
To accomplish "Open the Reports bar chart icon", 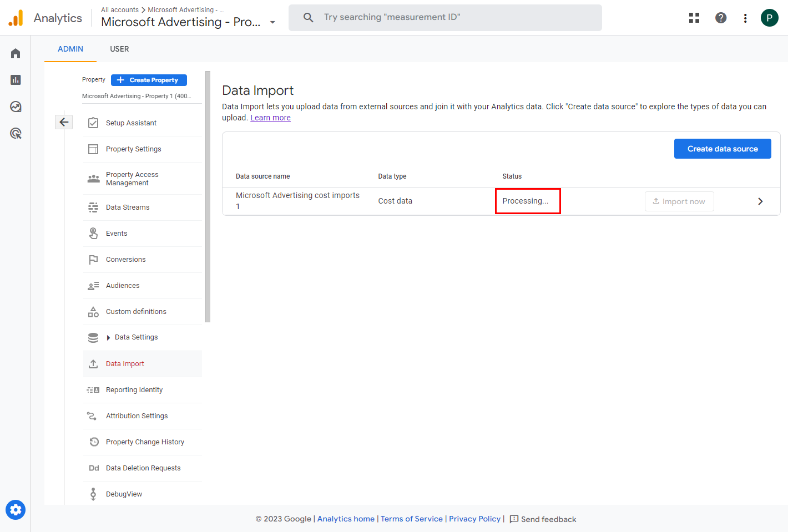I will [x=16, y=80].
